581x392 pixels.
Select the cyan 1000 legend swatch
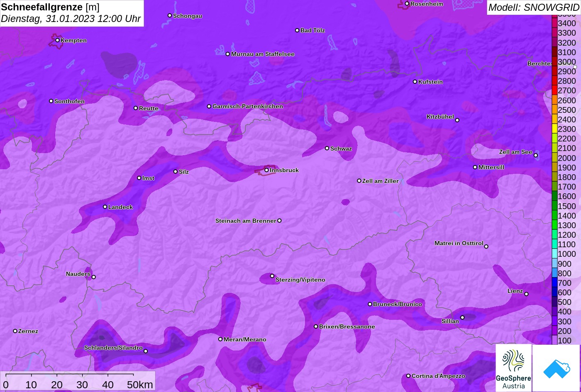554,254
